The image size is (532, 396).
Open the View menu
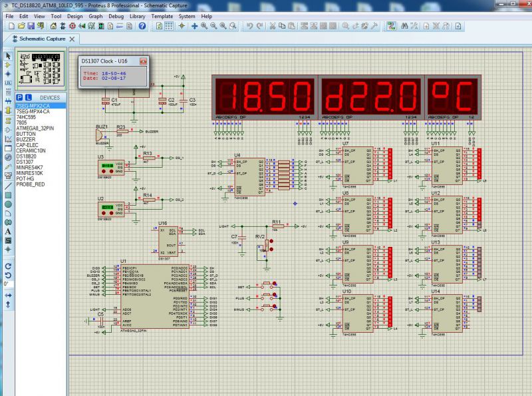click(x=39, y=16)
